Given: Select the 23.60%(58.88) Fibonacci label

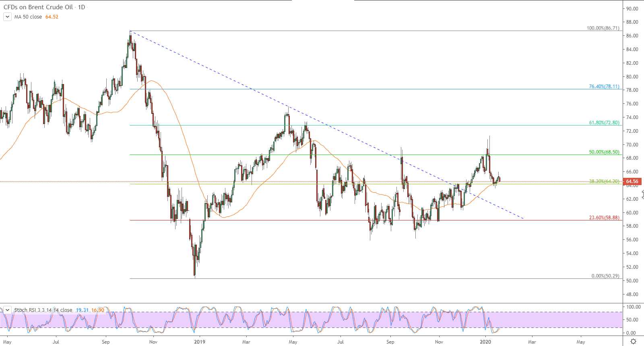Looking at the screenshot, I should click(604, 218).
